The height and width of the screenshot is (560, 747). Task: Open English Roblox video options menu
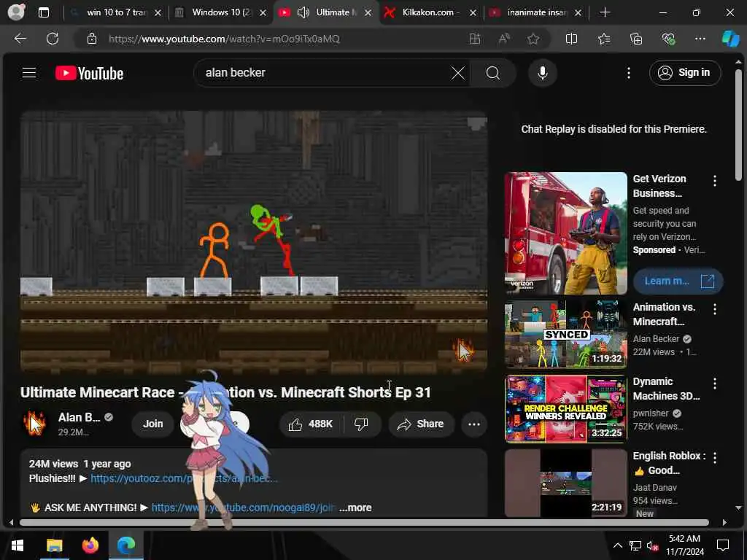click(715, 458)
